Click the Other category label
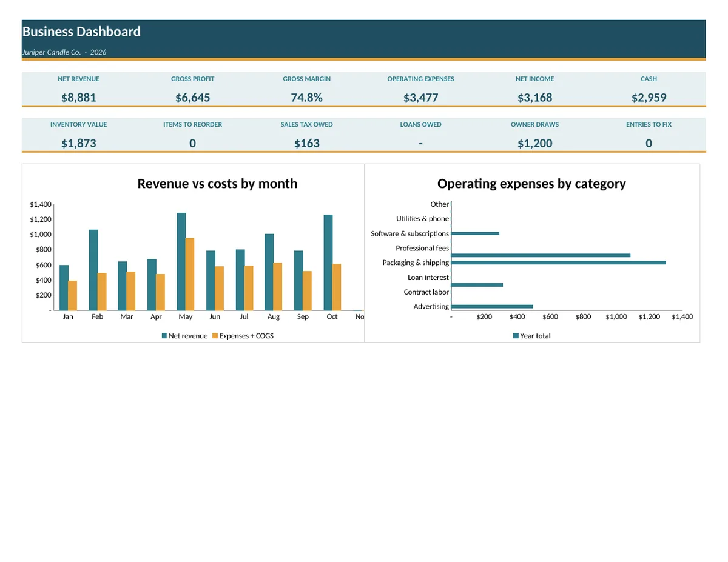 [440, 204]
